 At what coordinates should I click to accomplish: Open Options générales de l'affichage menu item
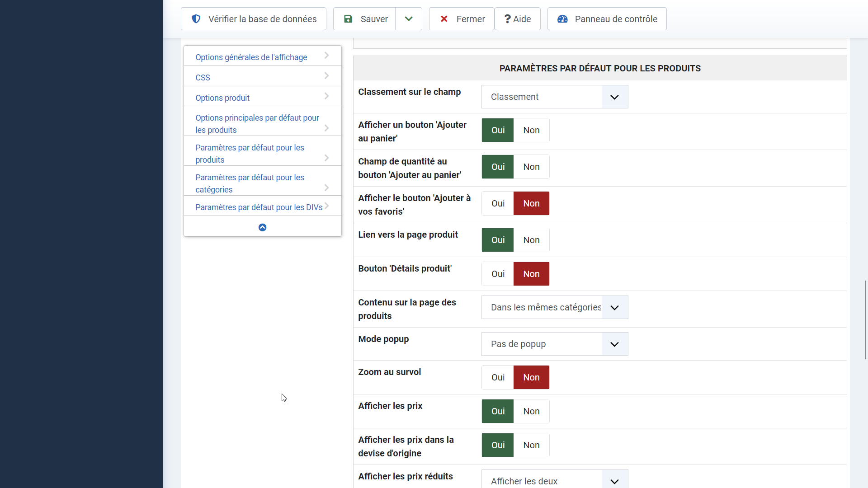click(x=251, y=57)
